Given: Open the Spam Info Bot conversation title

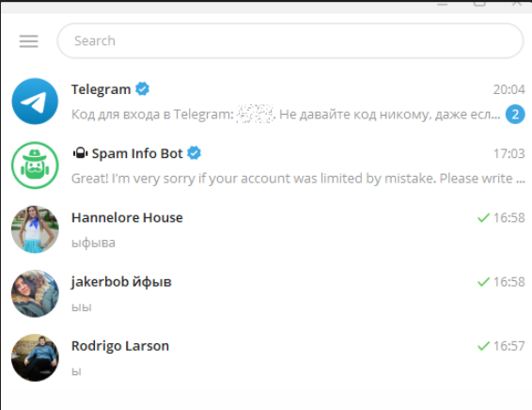Looking at the screenshot, I should pyautogui.click(x=137, y=154).
